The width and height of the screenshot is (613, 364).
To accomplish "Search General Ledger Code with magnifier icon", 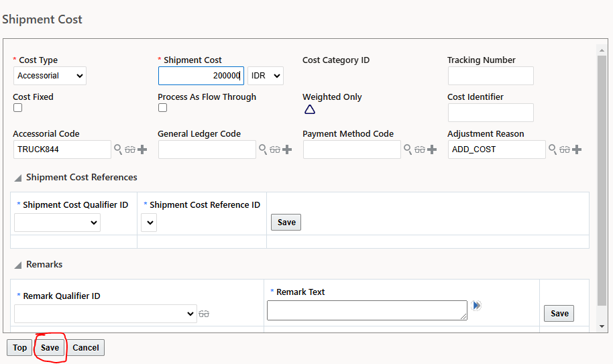I will (263, 149).
